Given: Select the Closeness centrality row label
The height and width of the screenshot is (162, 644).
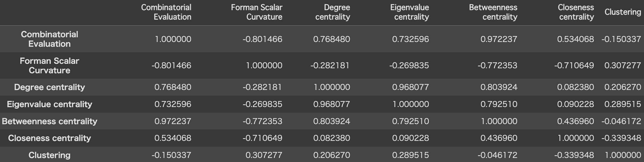Looking at the screenshot, I should point(49,138).
